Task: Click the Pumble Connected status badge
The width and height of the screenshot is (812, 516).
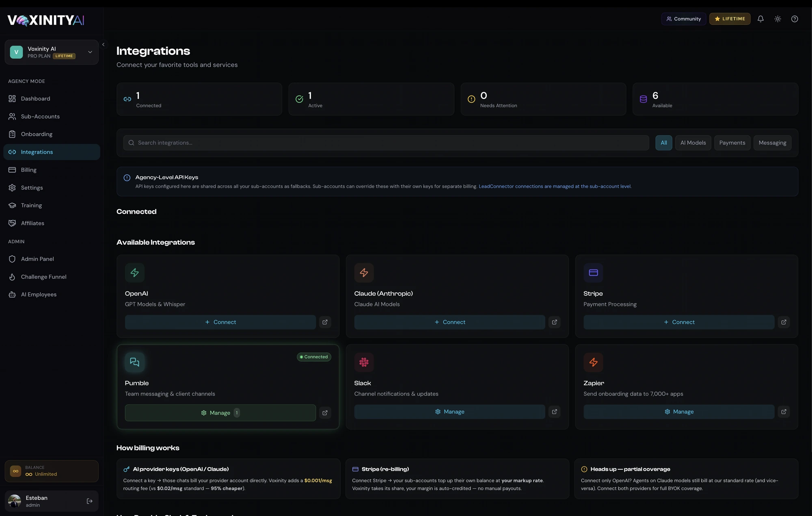Action: (314, 357)
